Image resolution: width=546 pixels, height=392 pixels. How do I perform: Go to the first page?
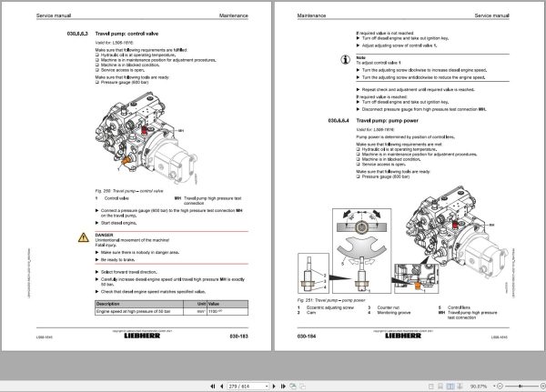(212, 386)
